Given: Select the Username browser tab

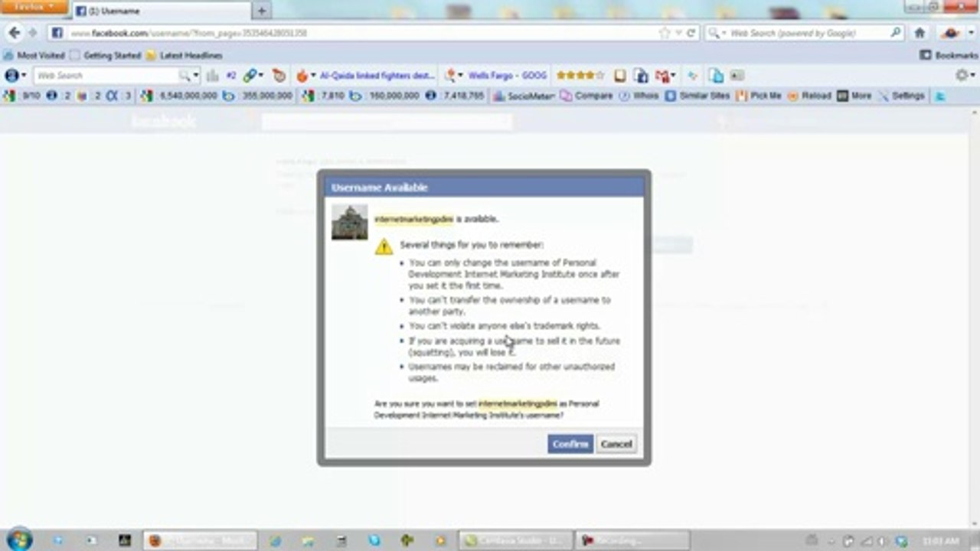Looking at the screenshot, I should click(161, 11).
